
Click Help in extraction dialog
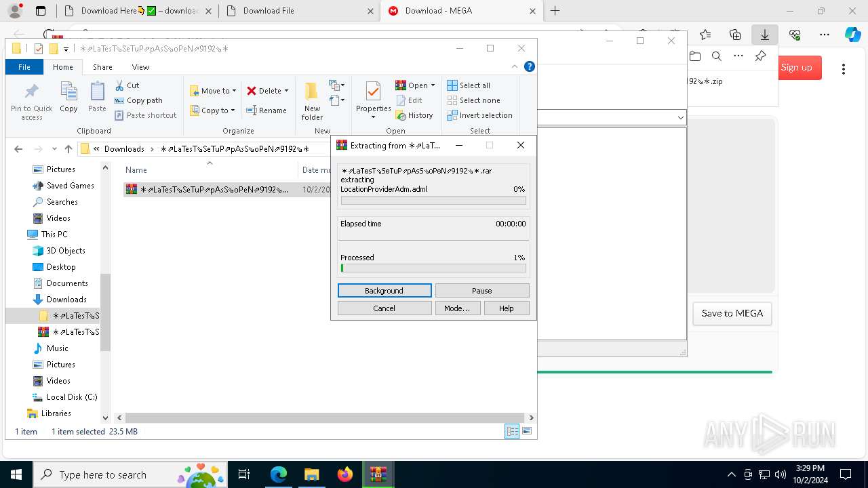click(x=507, y=308)
